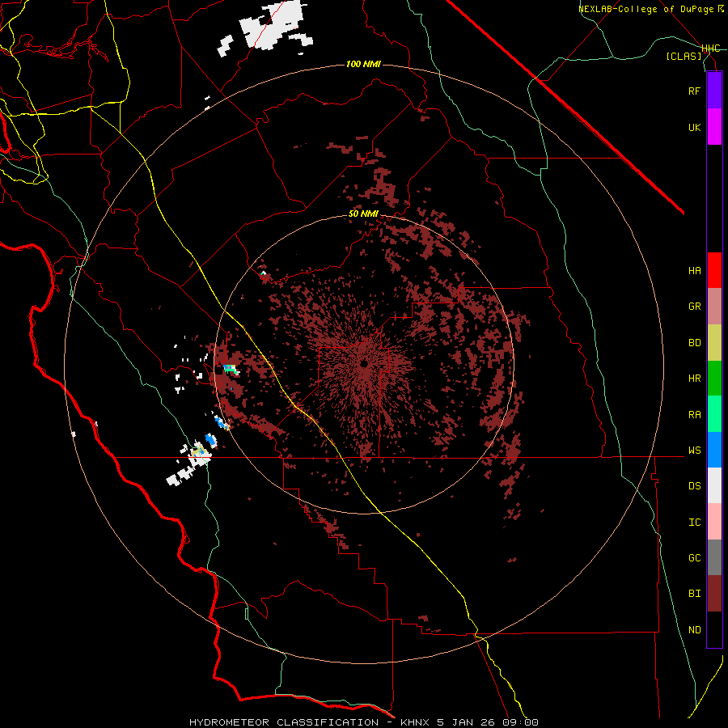728x728 pixels.
Task: Pick the DS white legend swatch
Action: pyautogui.click(x=714, y=485)
